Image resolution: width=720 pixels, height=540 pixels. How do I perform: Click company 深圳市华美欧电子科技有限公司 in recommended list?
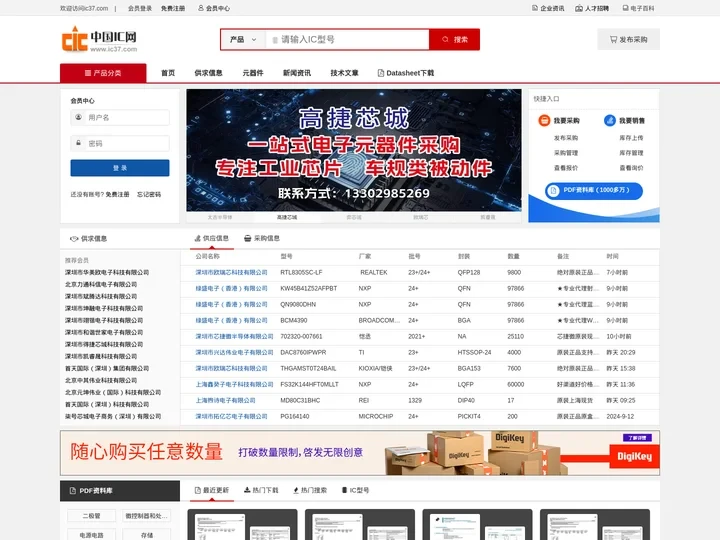(x=107, y=272)
